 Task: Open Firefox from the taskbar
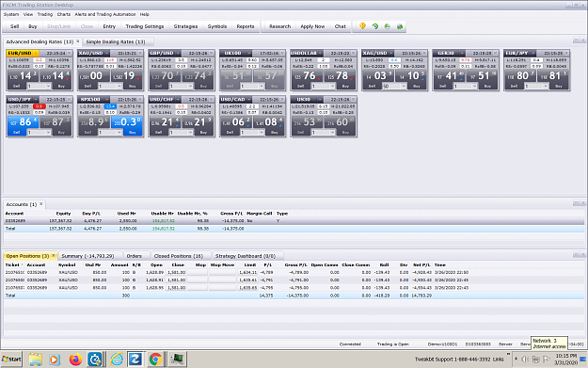click(x=76, y=360)
